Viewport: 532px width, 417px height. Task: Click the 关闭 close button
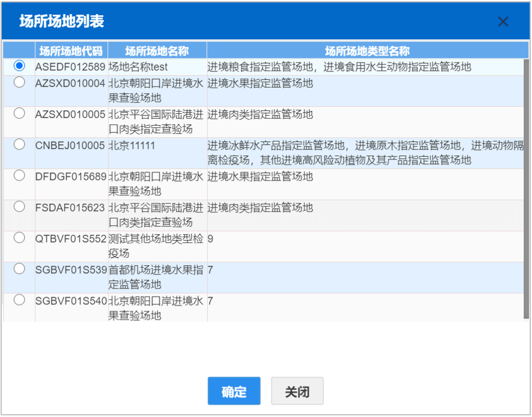click(x=297, y=391)
